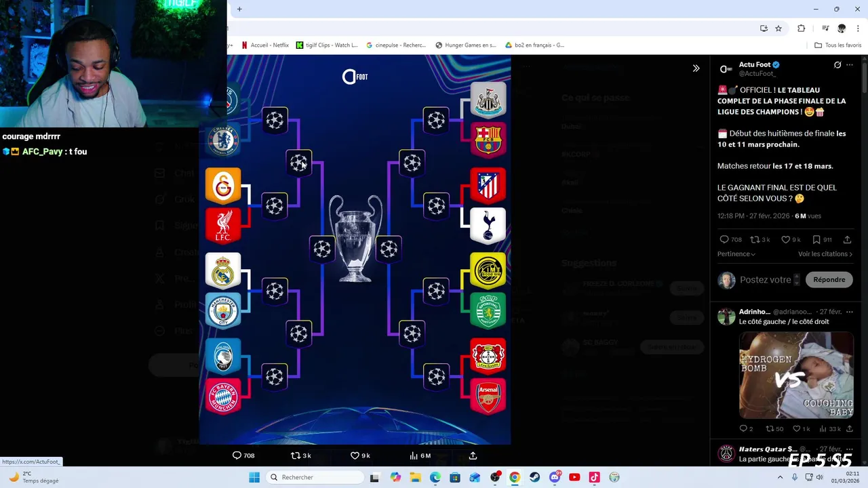Open a new browser tab
Image resolution: width=868 pixels, height=488 pixels.
239,9
